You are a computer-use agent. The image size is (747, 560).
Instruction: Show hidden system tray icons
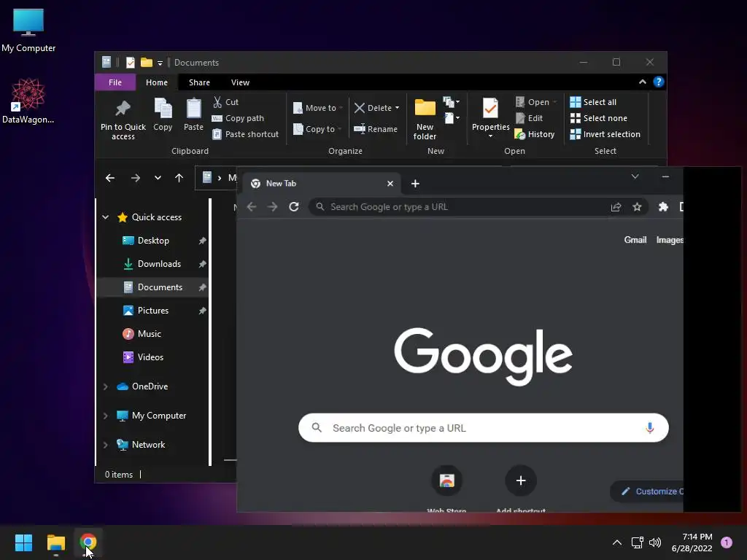[617, 542]
